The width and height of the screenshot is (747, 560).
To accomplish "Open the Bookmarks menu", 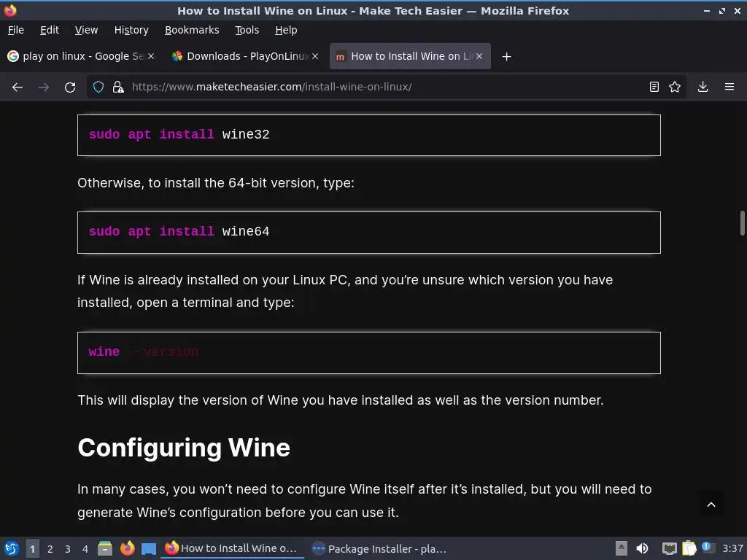I will click(192, 30).
